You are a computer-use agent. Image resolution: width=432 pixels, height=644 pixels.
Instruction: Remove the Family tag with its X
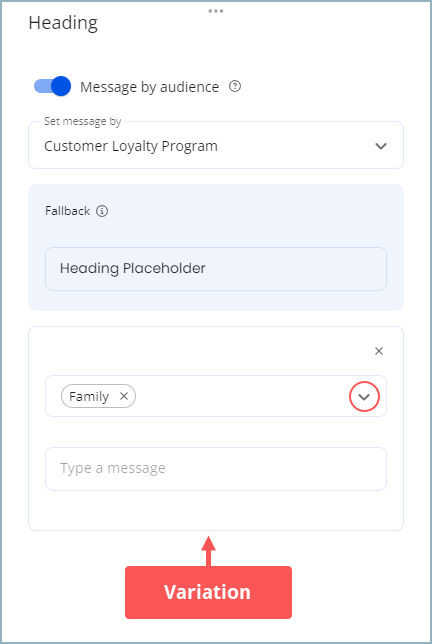[x=124, y=396]
